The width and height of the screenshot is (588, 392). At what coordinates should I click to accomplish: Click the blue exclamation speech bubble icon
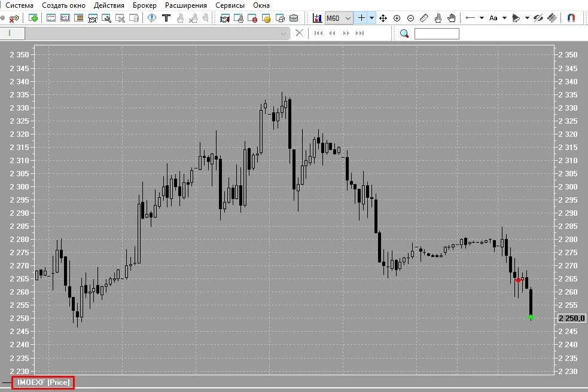click(x=152, y=18)
